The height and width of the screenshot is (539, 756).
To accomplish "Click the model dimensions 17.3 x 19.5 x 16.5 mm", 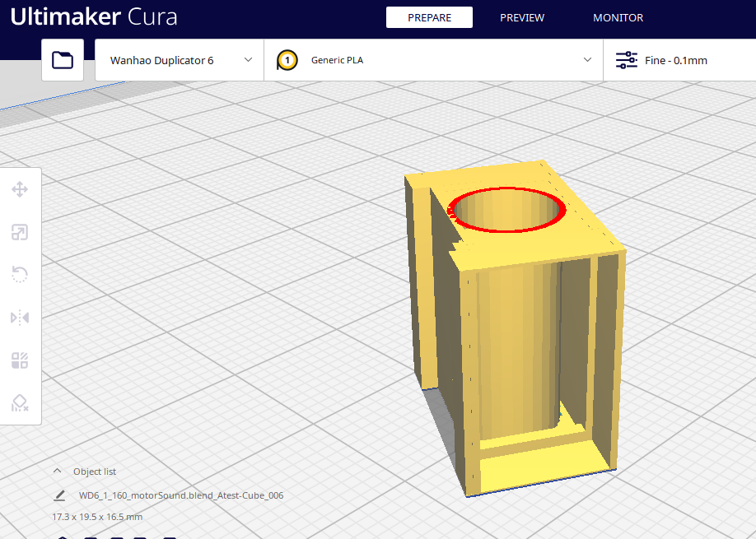I will point(97,517).
